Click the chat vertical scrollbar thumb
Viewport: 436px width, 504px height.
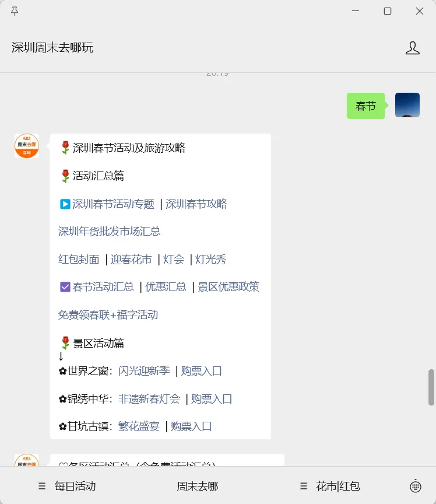point(431,387)
